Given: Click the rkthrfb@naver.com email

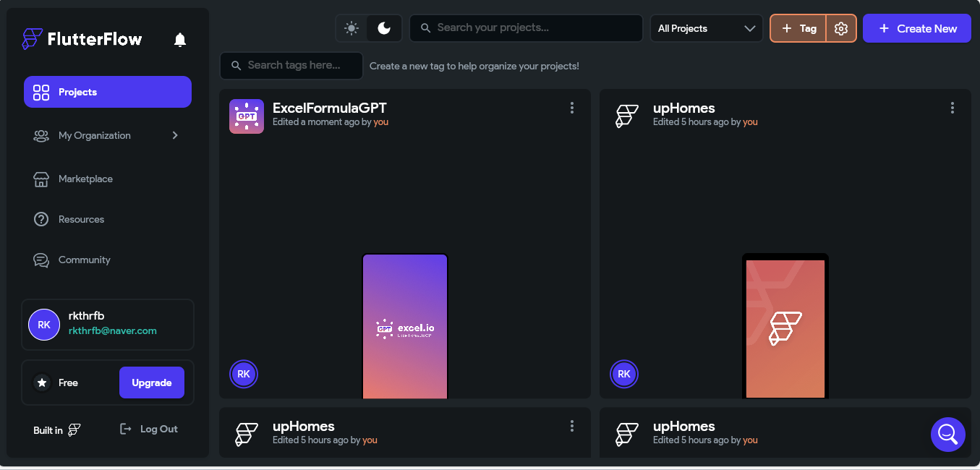Looking at the screenshot, I should 113,331.
